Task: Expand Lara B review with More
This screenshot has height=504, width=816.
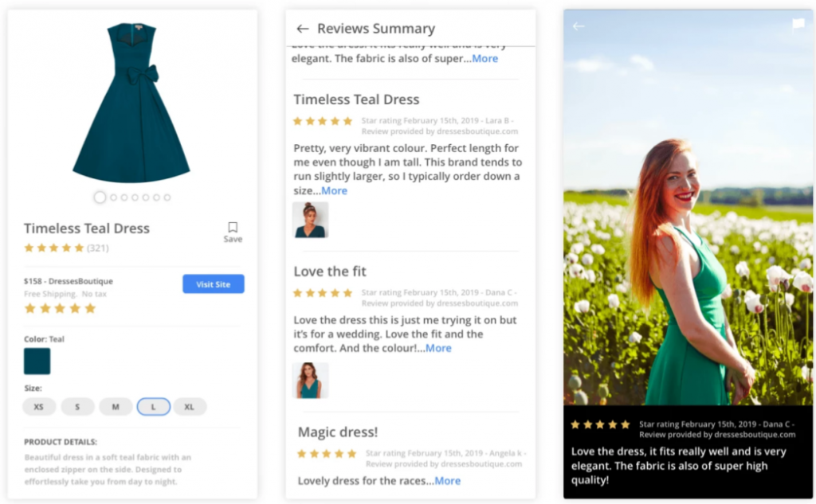Action: pos(334,191)
